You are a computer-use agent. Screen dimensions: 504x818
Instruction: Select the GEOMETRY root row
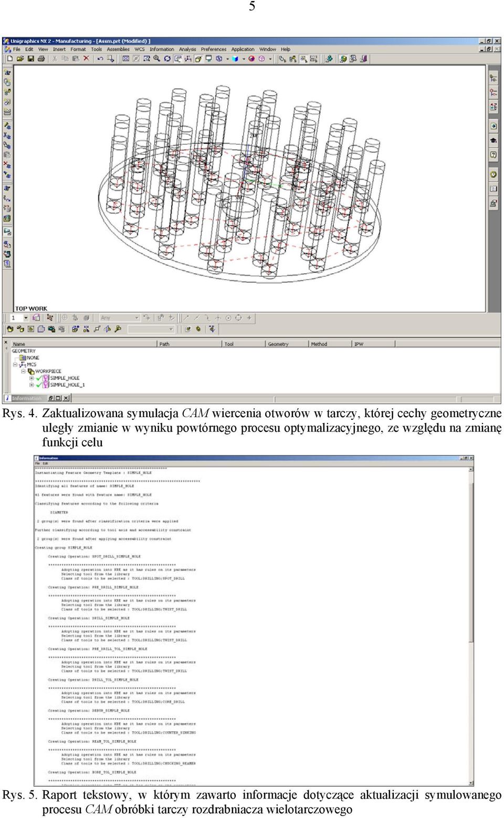[24, 351]
